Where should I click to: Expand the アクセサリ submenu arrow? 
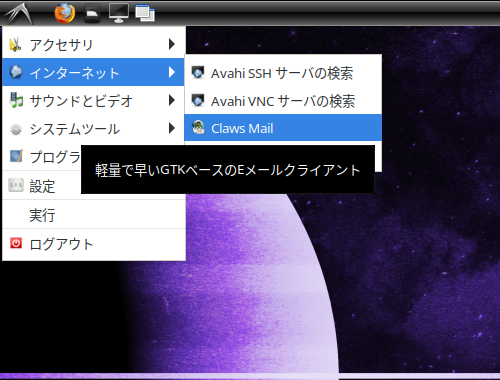[172, 44]
